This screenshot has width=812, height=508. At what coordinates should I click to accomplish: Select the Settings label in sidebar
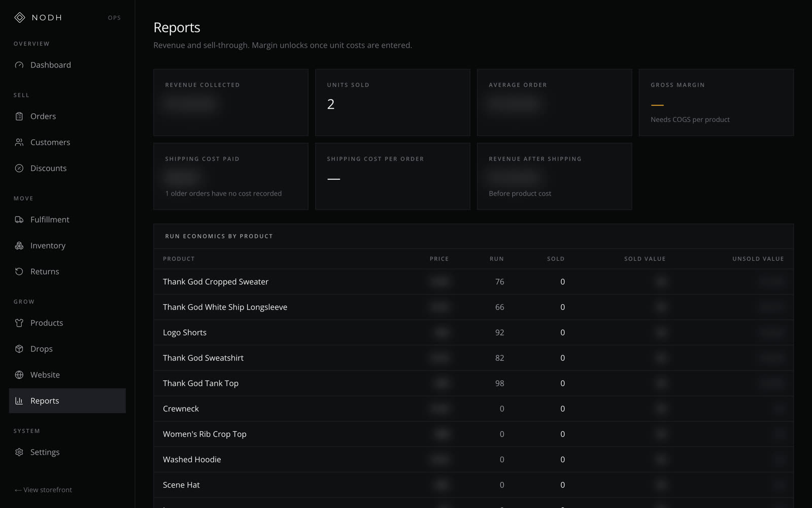(x=45, y=452)
